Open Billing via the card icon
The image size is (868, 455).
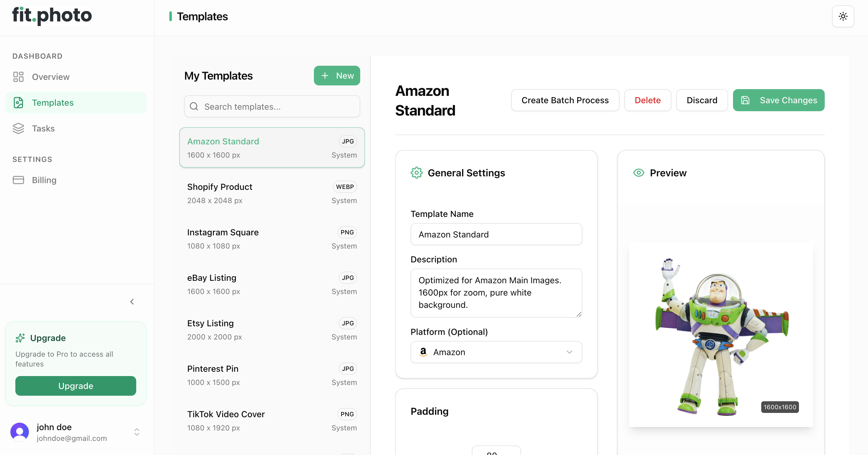click(18, 180)
